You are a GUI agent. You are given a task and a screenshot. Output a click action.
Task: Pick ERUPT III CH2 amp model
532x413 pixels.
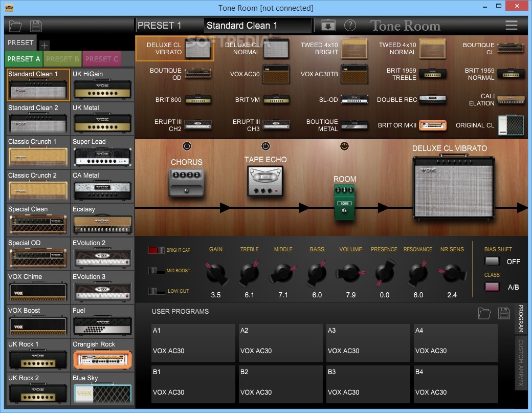[183, 125]
